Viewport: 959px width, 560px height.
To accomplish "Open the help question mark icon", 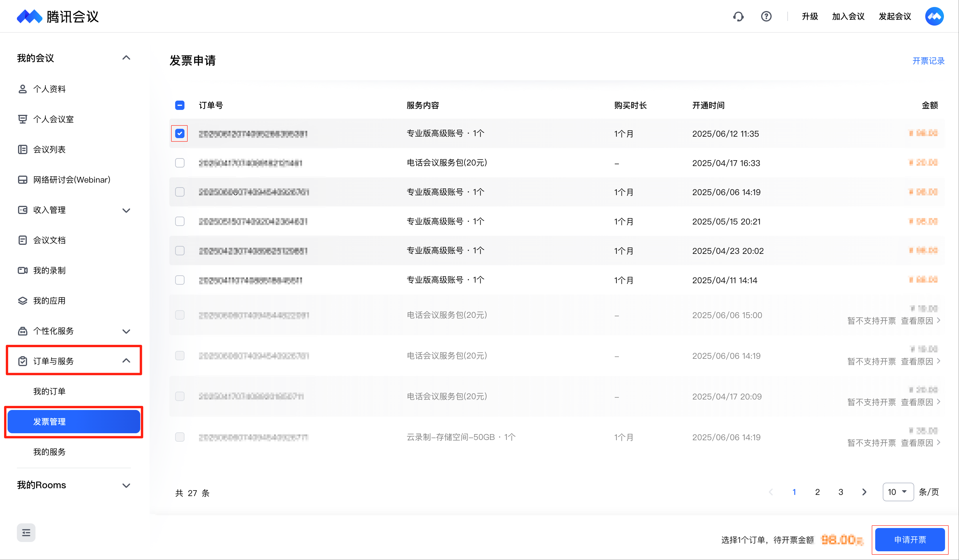I will pos(766,16).
